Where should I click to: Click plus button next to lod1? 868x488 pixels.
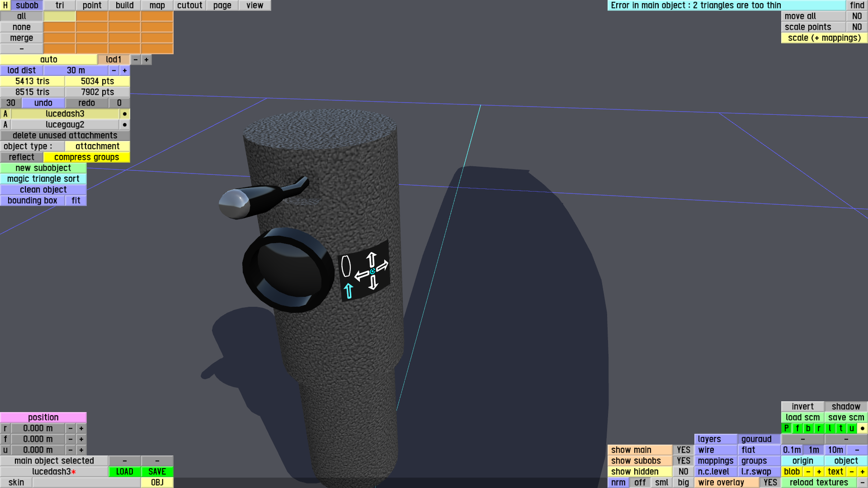tap(146, 60)
